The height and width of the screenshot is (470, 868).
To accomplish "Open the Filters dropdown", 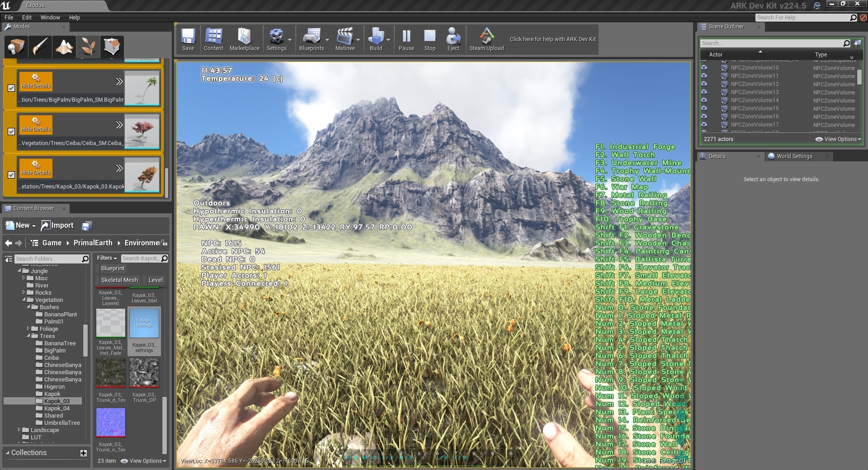I will tap(107, 258).
